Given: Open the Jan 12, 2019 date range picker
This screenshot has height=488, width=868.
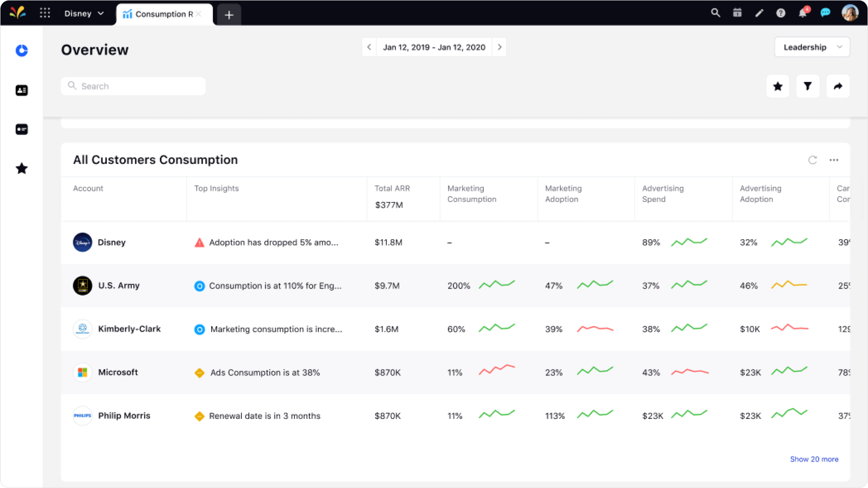Looking at the screenshot, I should [434, 47].
